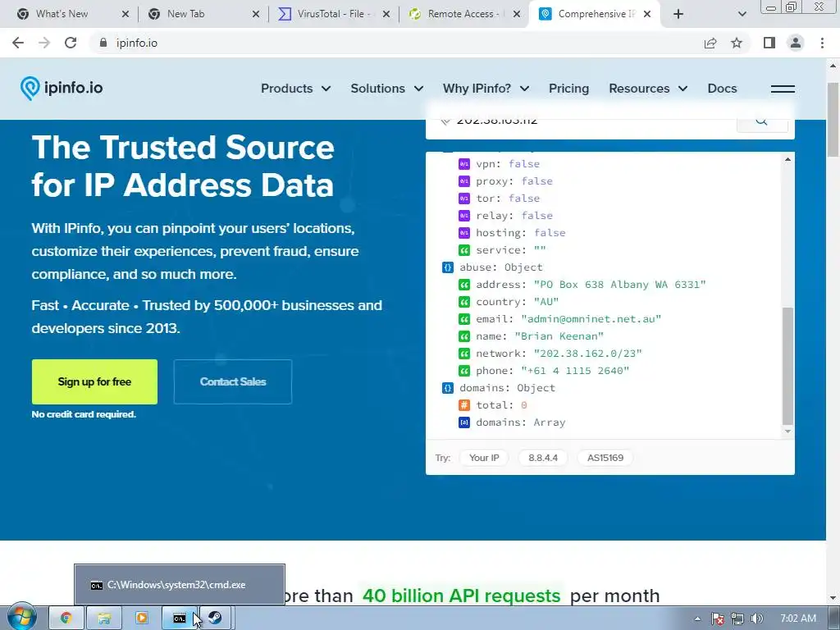This screenshot has height=630, width=840.
Task: Click the JSON panel scroll-up arrow
Action: pyautogui.click(x=787, y=159)
